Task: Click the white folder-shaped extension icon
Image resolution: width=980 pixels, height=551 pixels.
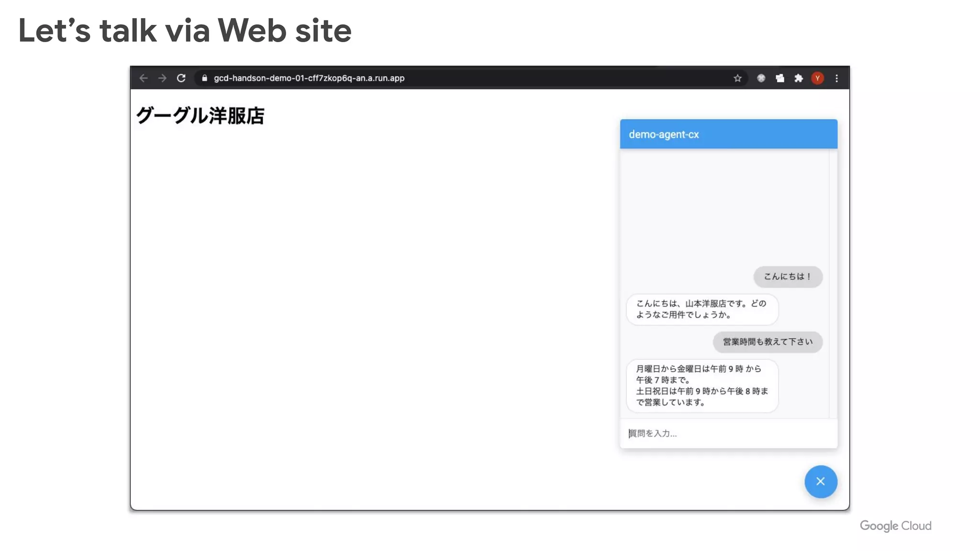Action: point(780,78)
